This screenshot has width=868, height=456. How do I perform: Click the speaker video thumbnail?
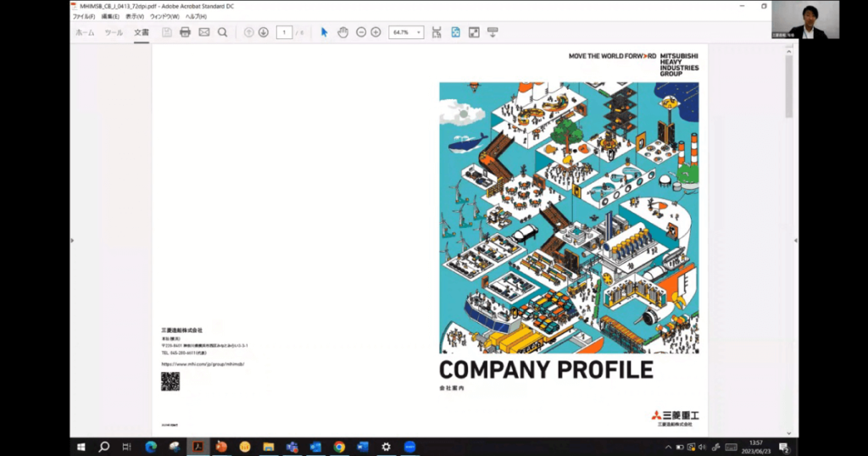tap(805, 19)
